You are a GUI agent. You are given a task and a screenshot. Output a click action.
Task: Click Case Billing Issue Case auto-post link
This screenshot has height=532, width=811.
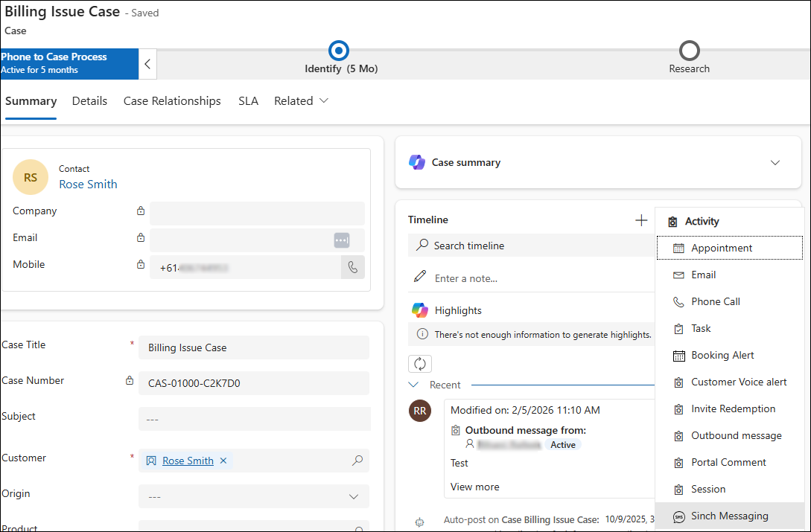tap(550, 519)
